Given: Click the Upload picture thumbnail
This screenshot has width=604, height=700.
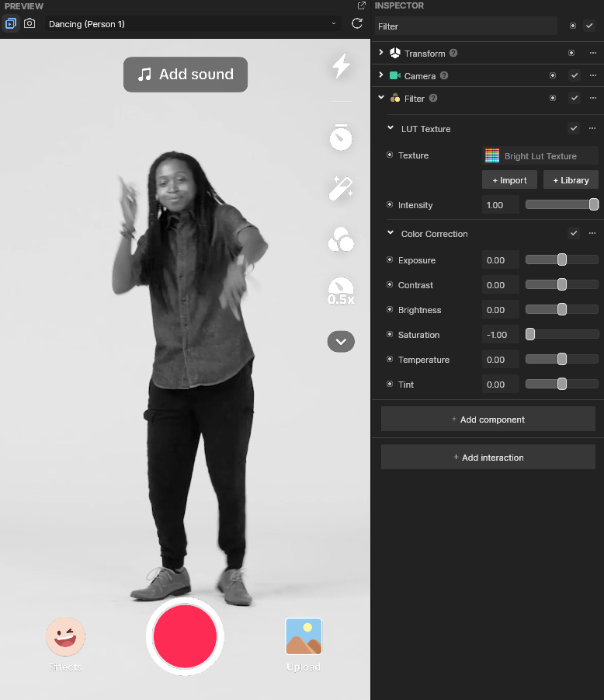Looking at the screenshot, I should click(304, 636).
